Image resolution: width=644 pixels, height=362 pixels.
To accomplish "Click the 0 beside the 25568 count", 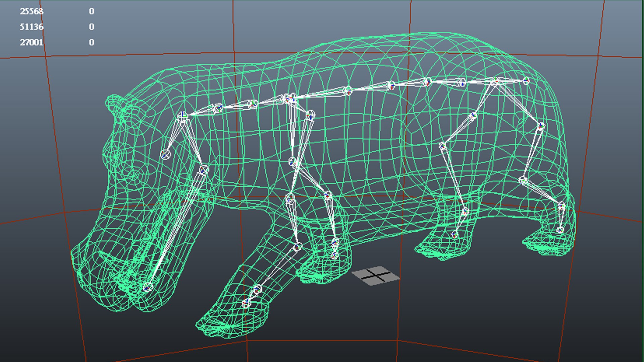I will 92,11.
